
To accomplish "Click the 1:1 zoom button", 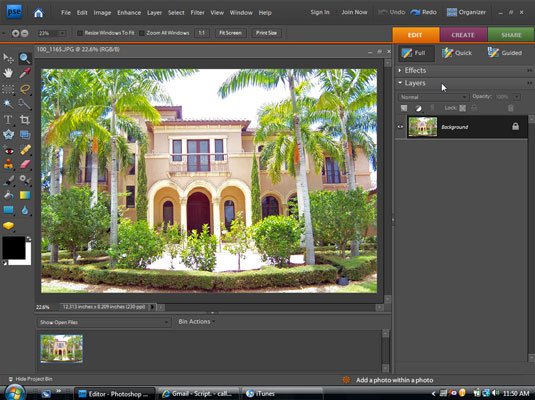I will pyautogui.click(x=202, y=33).
